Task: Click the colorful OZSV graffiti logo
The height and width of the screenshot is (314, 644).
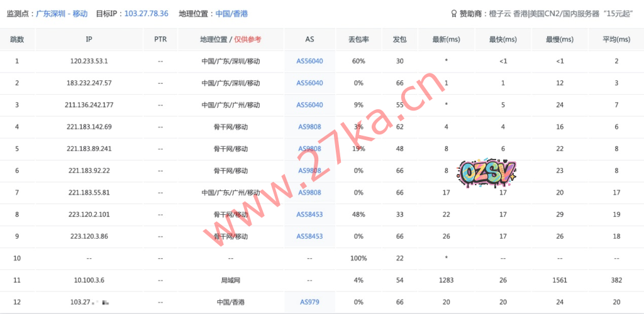Action: coord(488,171)
